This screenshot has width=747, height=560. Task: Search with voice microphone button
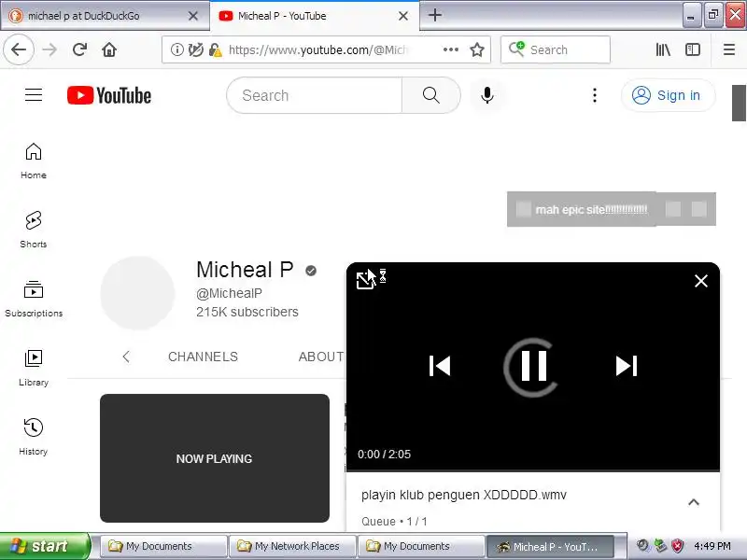[x=486, y=95]
